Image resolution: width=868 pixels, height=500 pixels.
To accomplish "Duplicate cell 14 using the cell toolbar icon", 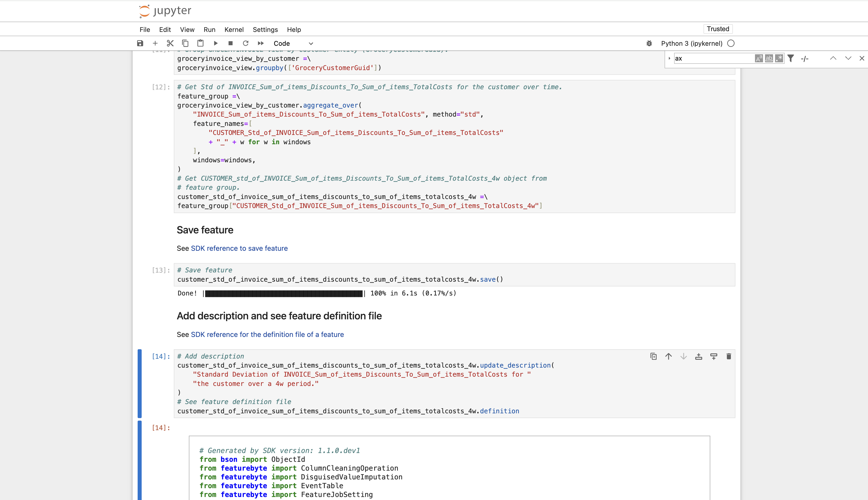I will point(654,357).
